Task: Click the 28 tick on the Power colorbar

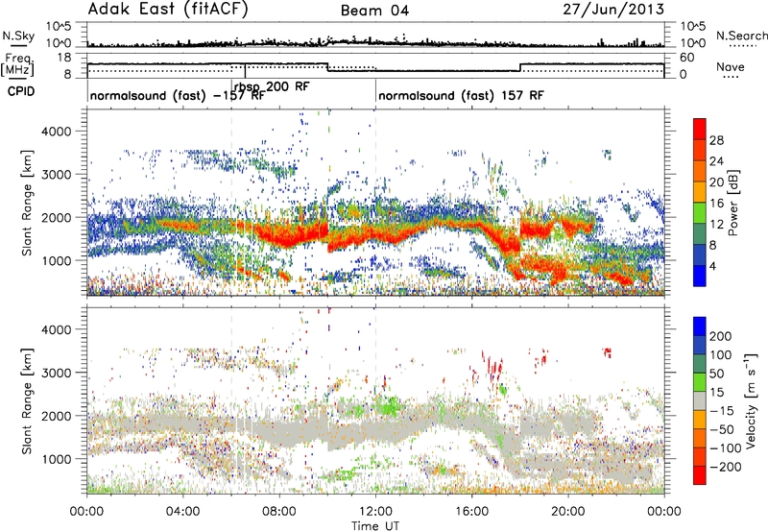Action: [716, 140]
